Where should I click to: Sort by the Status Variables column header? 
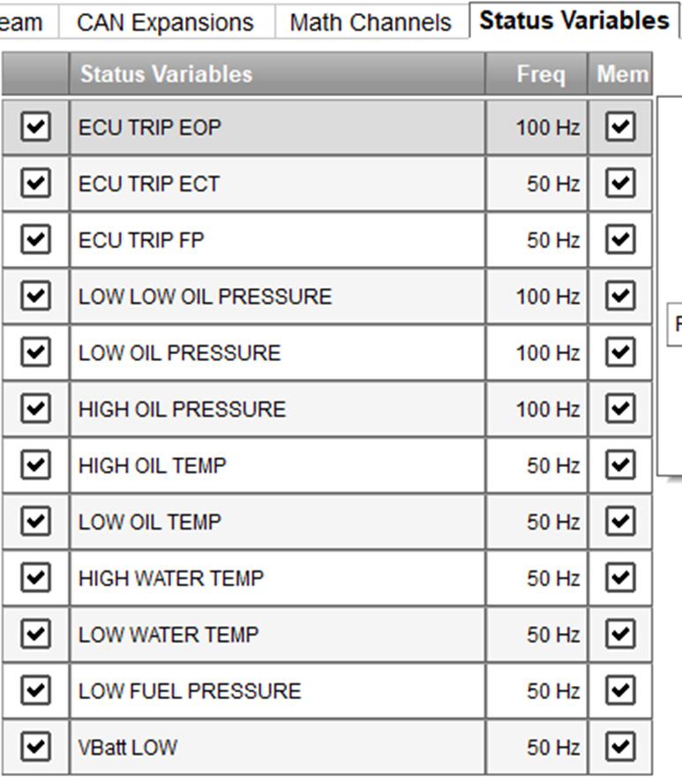pos(166,75)
